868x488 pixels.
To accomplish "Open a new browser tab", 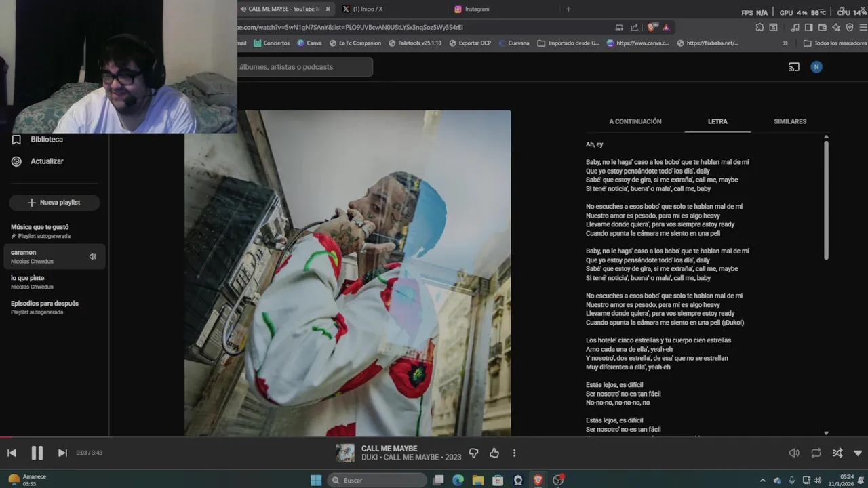I will tap(568, 9).
